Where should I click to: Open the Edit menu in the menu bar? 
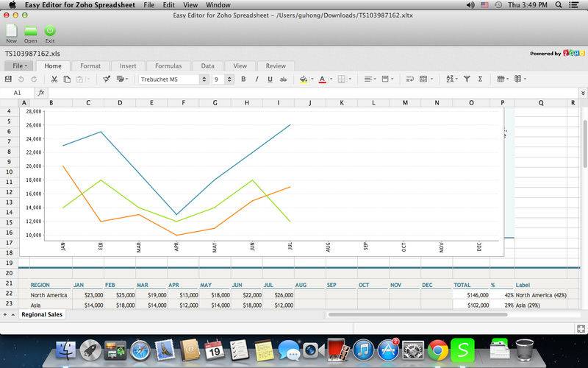click(169, 5)
